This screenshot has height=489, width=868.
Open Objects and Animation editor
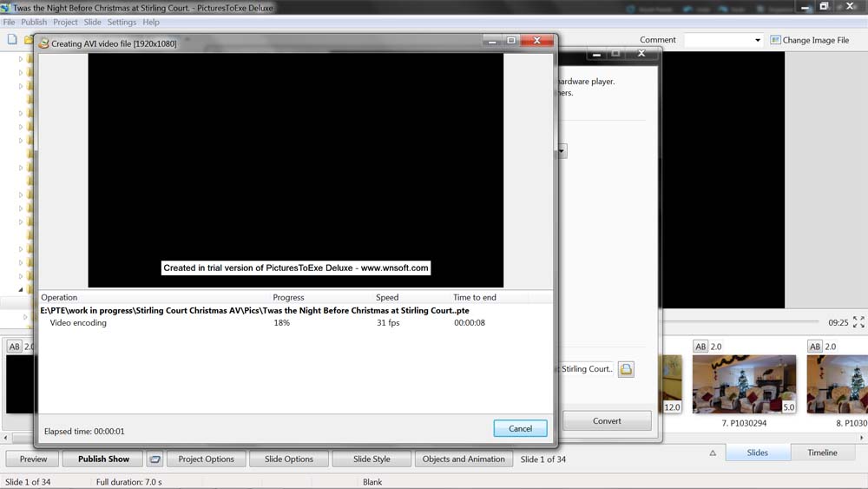(464, 459)
